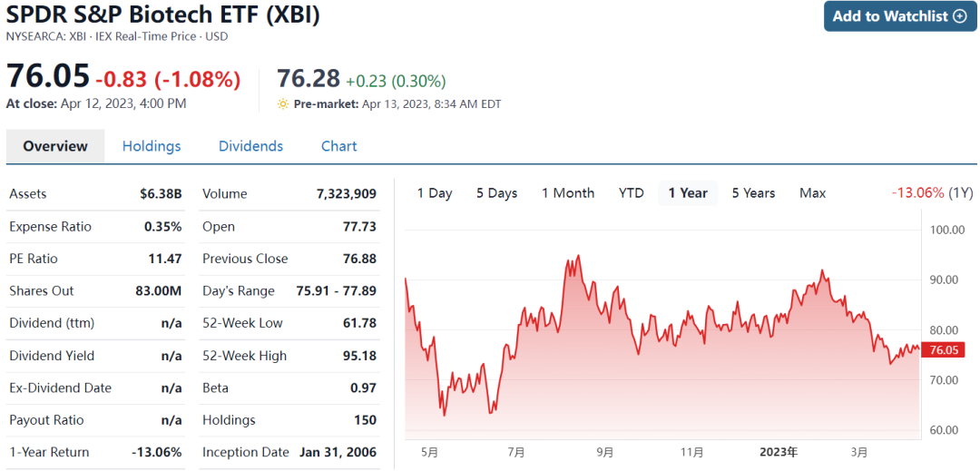Click the 52-Week High row
Image resolution: width=980 pixels, height=471 pixels.
coord(289,356)
